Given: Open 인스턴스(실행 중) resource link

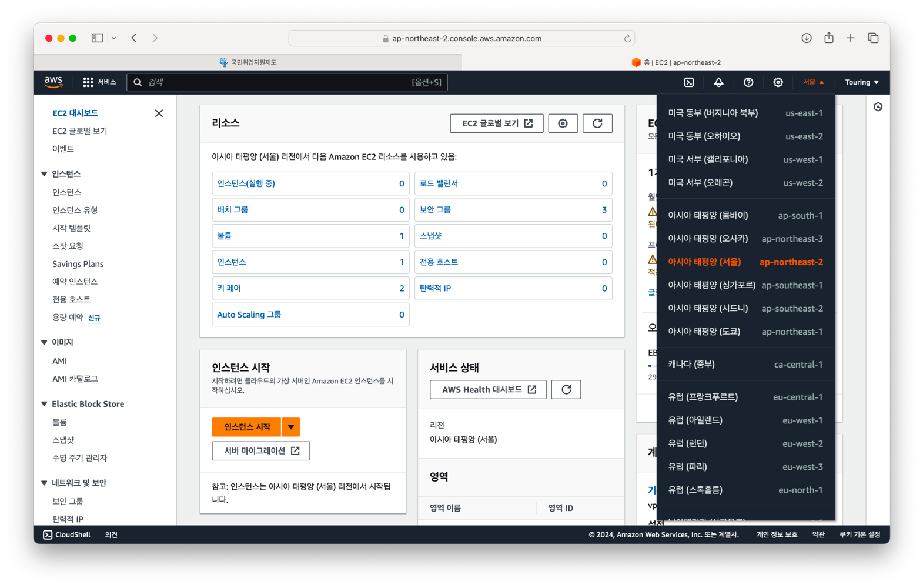Looking at the screenshot, I should 246,183.
